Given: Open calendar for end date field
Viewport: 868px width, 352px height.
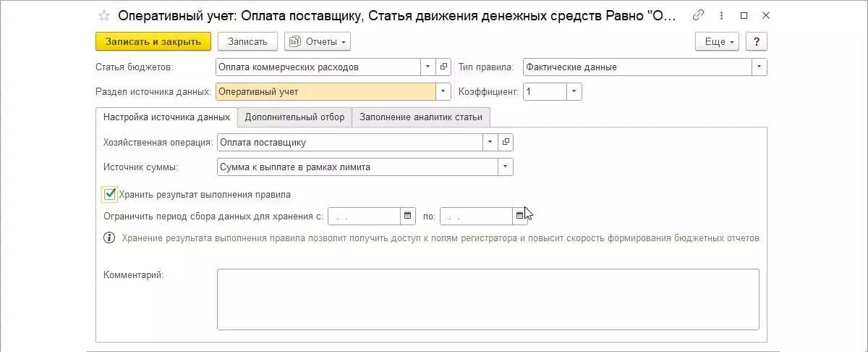Looking at the screenshot, I should (x=519, y=216).
